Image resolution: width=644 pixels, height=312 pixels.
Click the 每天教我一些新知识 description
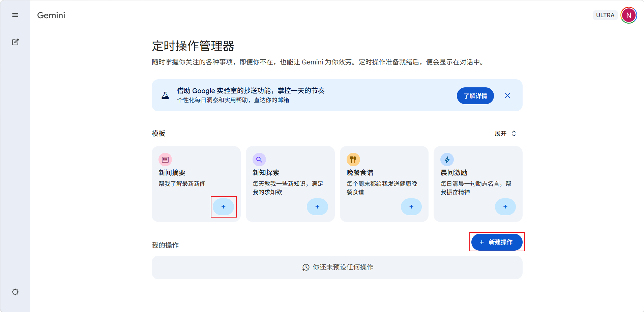click(x=288, y=188)
